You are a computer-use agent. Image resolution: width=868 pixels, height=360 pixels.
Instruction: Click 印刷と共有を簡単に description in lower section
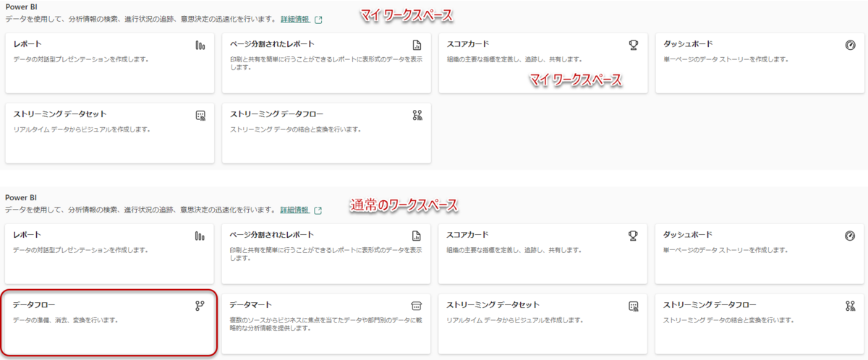tap(325, 254)
